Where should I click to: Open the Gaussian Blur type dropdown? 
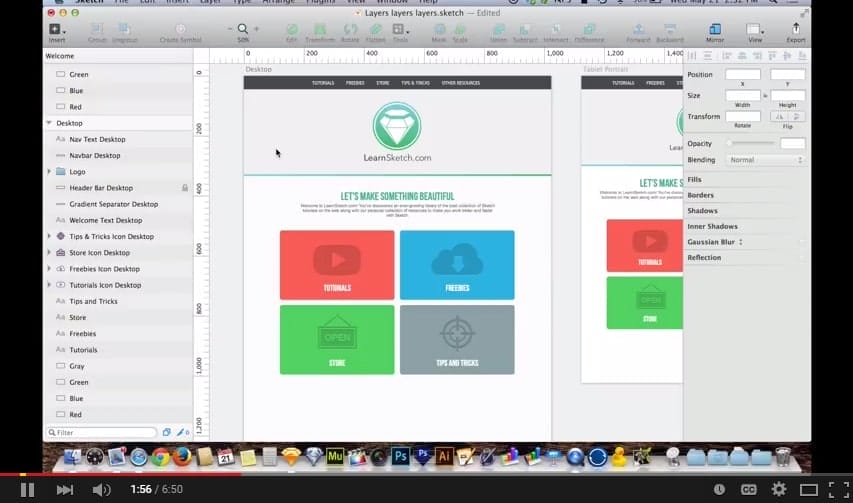tap(740, 242)
